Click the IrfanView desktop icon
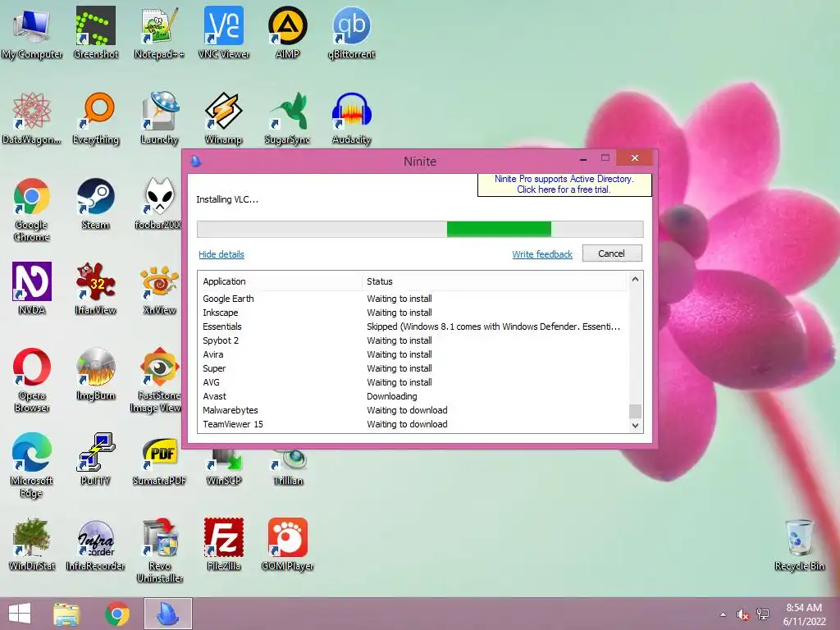 click(95, 288)
